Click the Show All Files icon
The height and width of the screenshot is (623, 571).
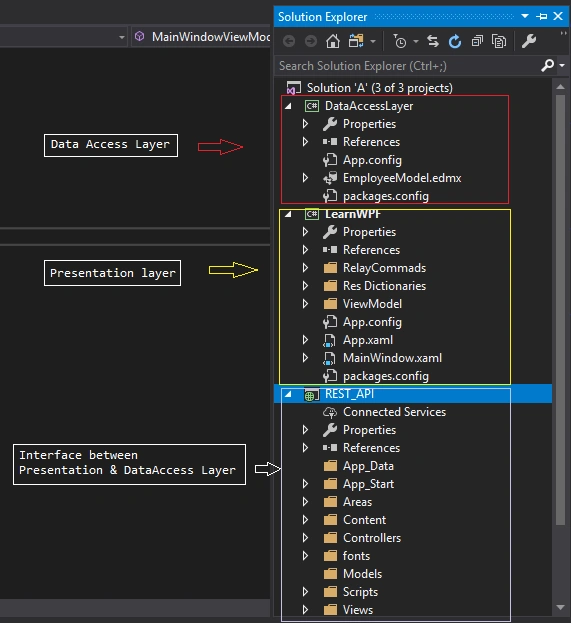click(x=499, y=41)
